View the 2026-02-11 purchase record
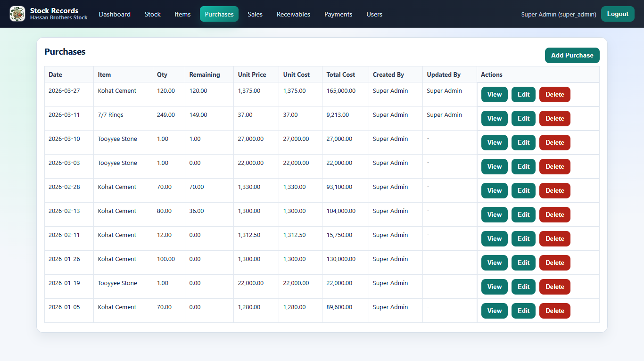 (x=495, y=238)
